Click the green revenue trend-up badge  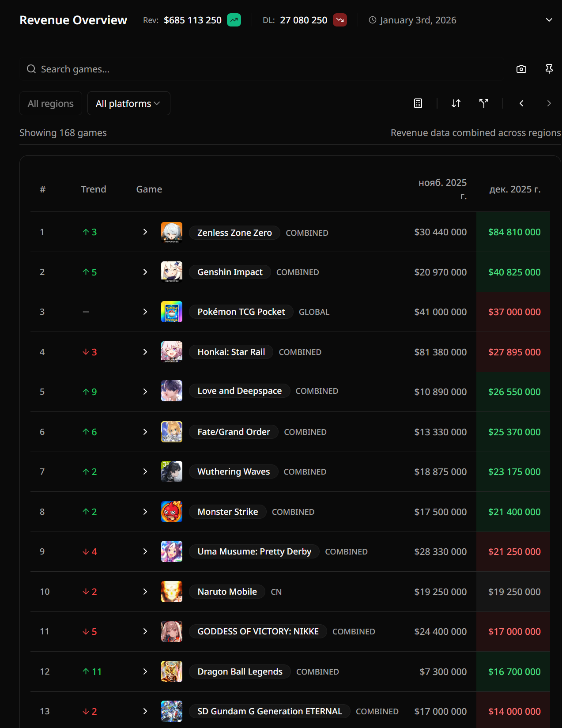tap(234, 20)
